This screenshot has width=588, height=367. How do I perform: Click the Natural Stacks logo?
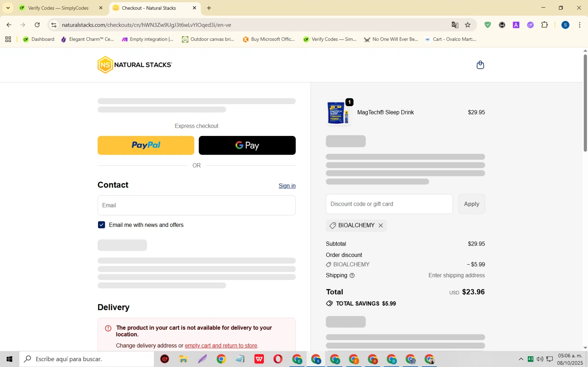point(134,65)
